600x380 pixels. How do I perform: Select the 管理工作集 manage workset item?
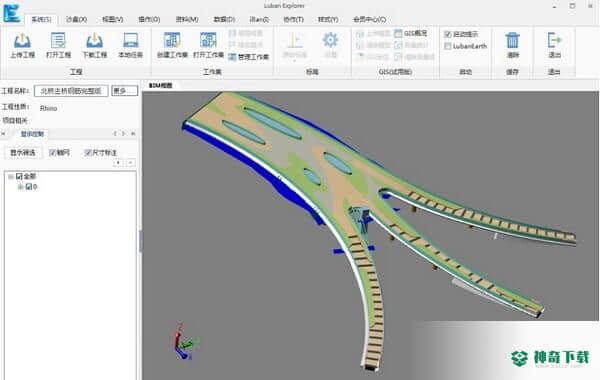249,57
